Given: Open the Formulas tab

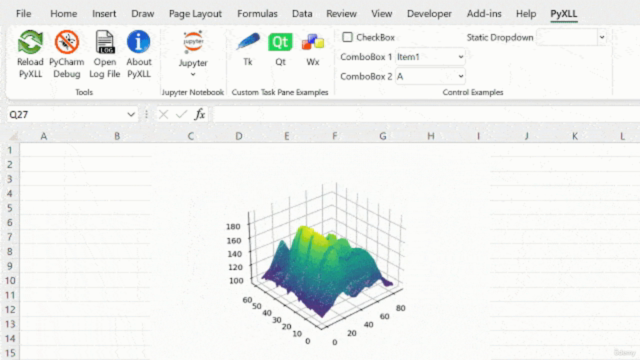Looking at the screenshot, I should point(257,13).
